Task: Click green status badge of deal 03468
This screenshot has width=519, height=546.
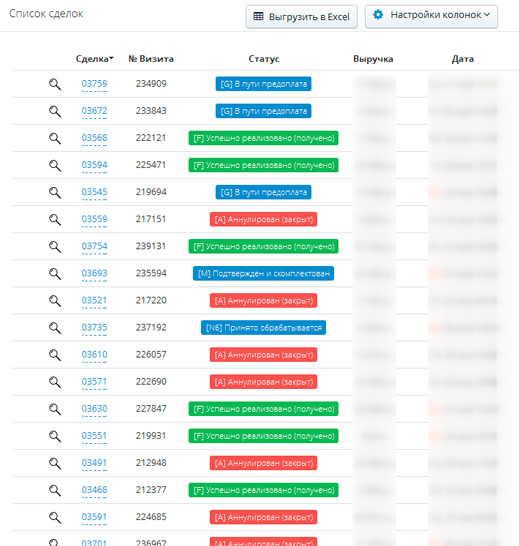Action: click(263, 490)
